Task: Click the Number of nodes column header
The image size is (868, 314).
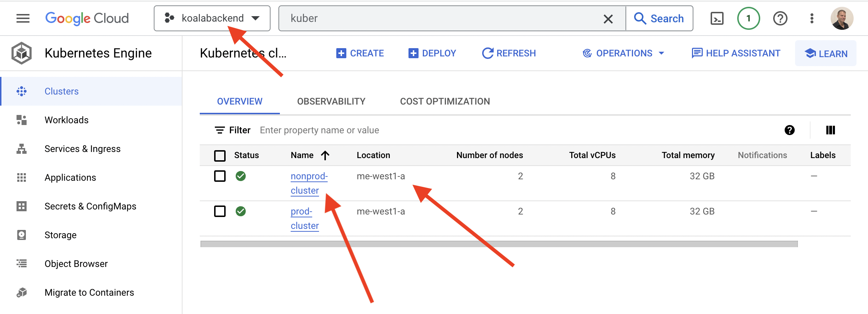Action: (x=489, y=155)
